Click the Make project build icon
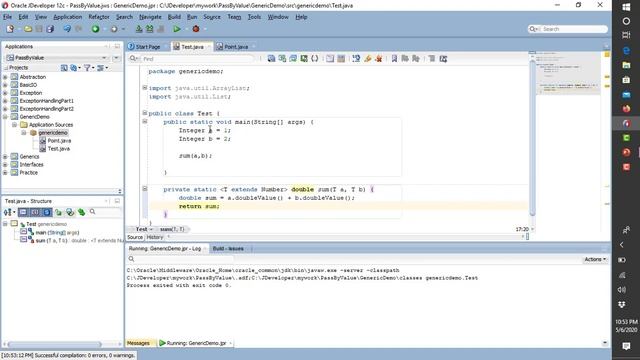 point(139,29)
